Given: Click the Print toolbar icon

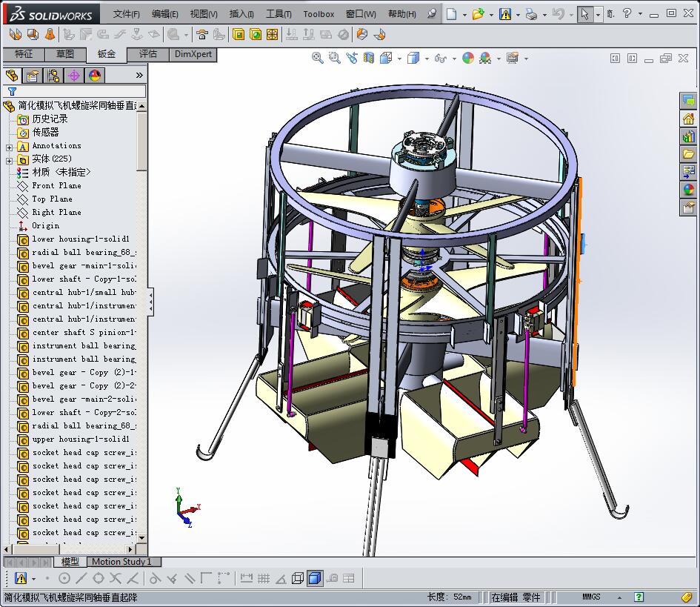Looking at the screenshot, I should click(x=531, y=14).
